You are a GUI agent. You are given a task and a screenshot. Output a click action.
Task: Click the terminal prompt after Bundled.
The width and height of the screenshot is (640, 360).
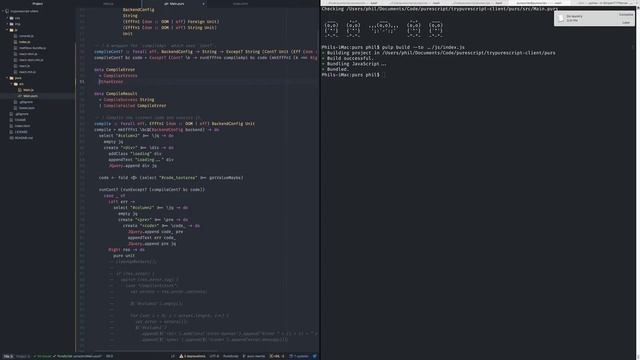point(351,75)
